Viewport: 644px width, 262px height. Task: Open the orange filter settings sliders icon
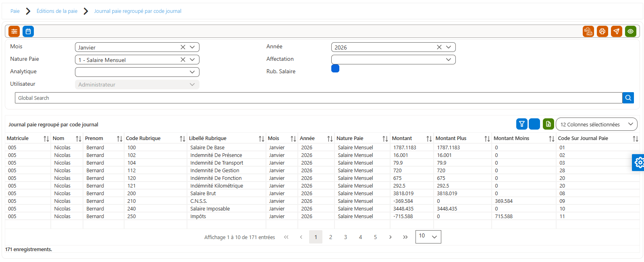pyautogui.click(x=14, y=31)
